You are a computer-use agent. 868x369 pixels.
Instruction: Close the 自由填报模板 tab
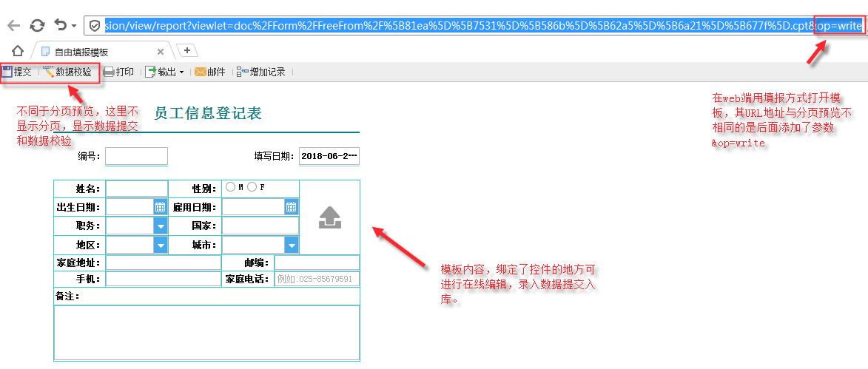click(161, 52)
